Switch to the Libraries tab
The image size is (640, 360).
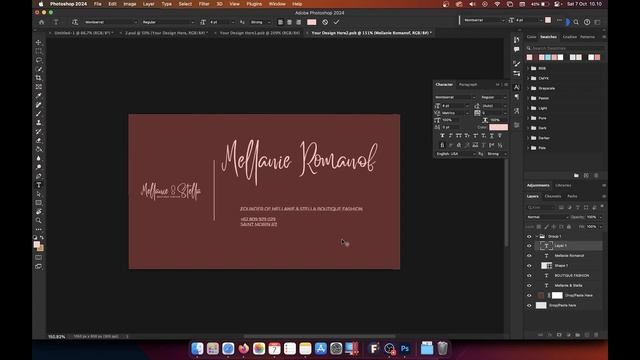pyautogui.click(x=563, y=185)
